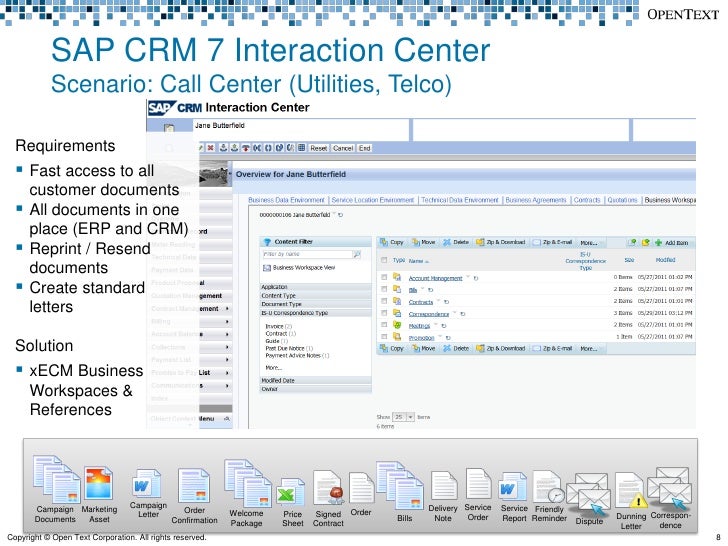This screenshot has width=728, height=546.
Task: Click the magnifier icon beside Filter by name
Action: [x=357, y=254]
